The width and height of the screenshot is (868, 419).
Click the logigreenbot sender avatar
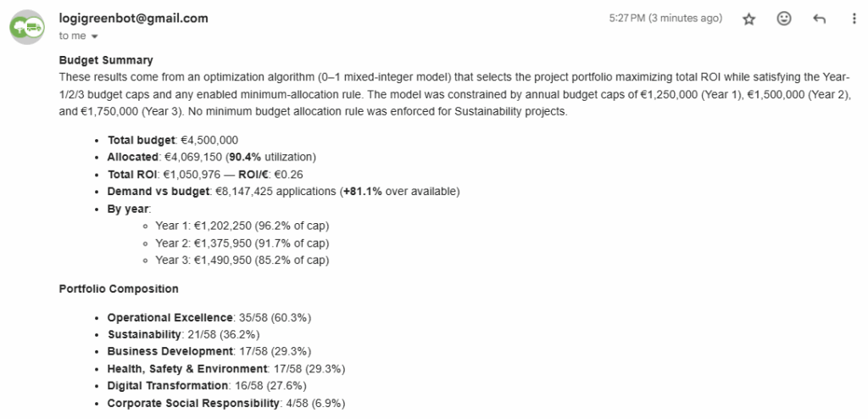pos(29,26)
